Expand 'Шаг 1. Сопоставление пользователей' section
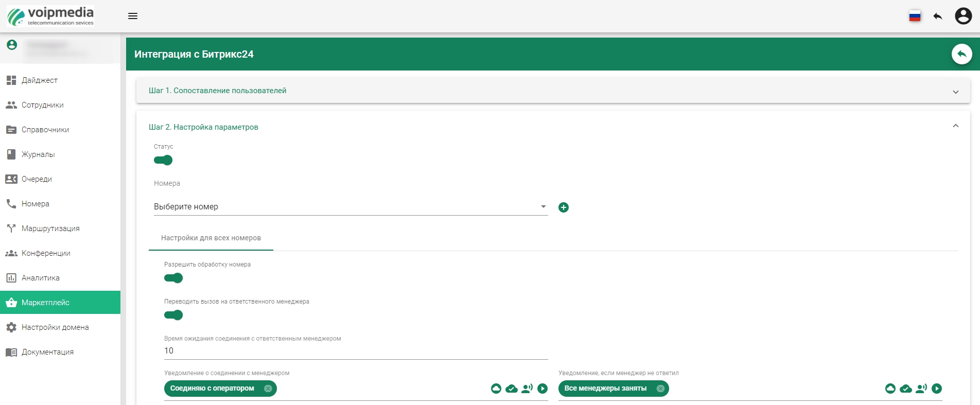The width and height of the screenshot is (980, 405). [553, 91]
